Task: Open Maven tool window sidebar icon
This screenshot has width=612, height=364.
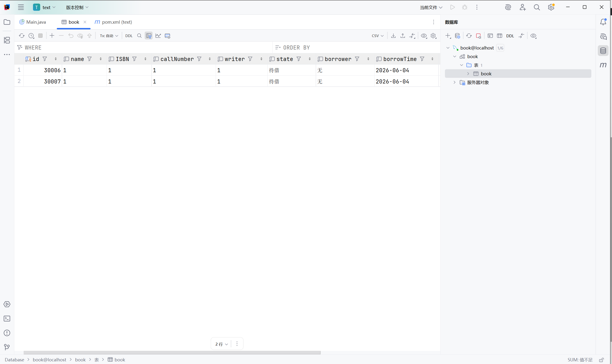Action: [x=603, y=65]
